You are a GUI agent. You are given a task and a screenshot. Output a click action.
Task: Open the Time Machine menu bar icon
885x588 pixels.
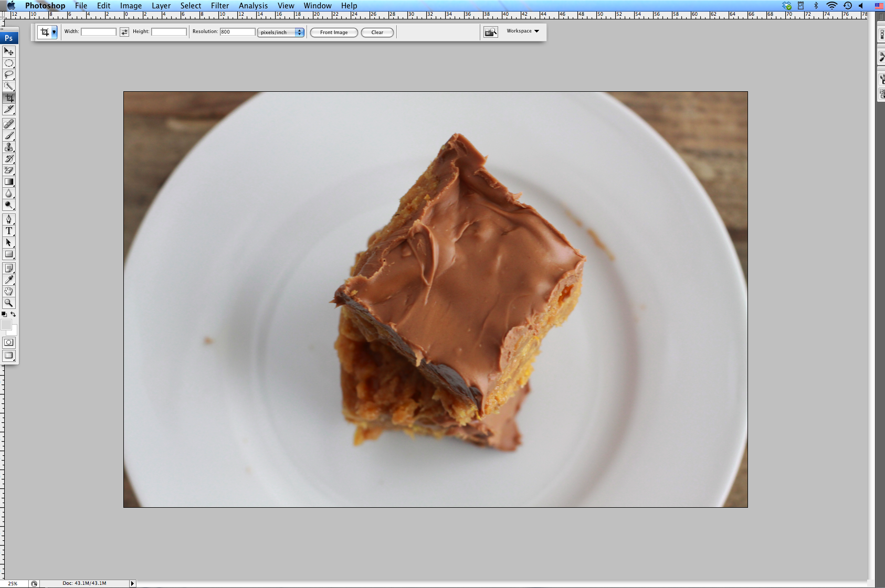pos(847,5)
